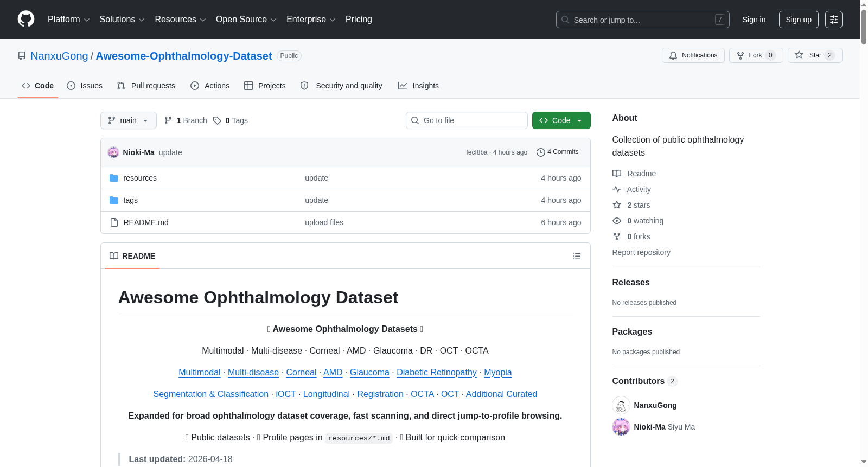Click Nioki-Ma's avatar in the commit row
The width and height of the screenshot is (868, 467).
113,152
